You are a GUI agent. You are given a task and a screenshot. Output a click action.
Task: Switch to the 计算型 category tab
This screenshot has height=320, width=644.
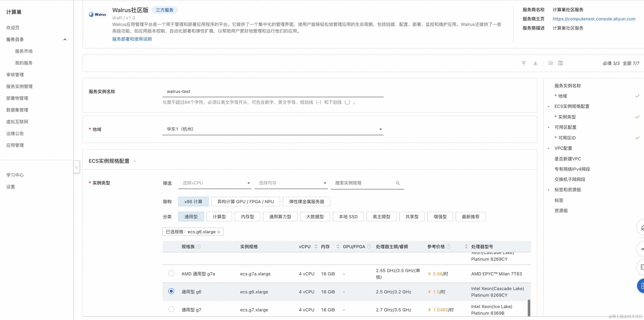(x=219, y=217)
